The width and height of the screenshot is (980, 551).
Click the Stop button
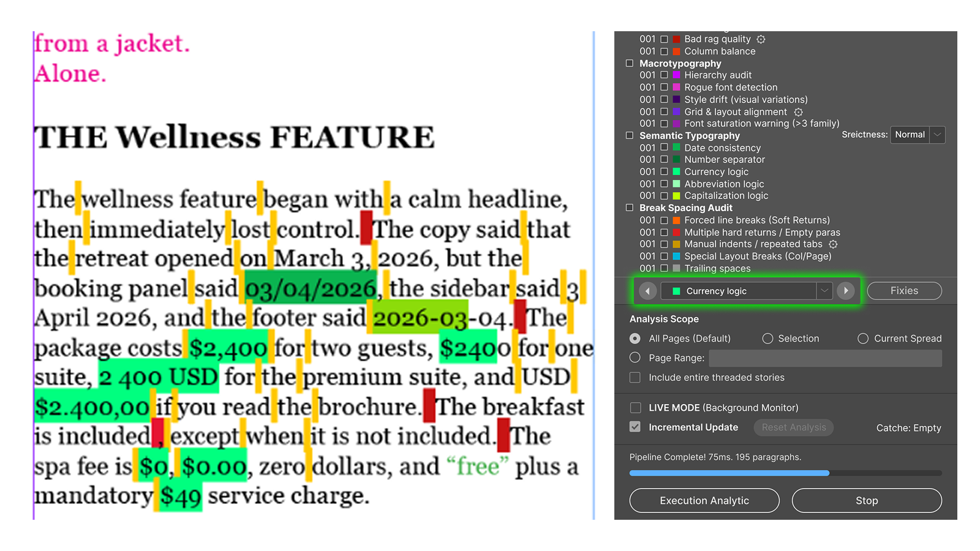pos(867,501)
